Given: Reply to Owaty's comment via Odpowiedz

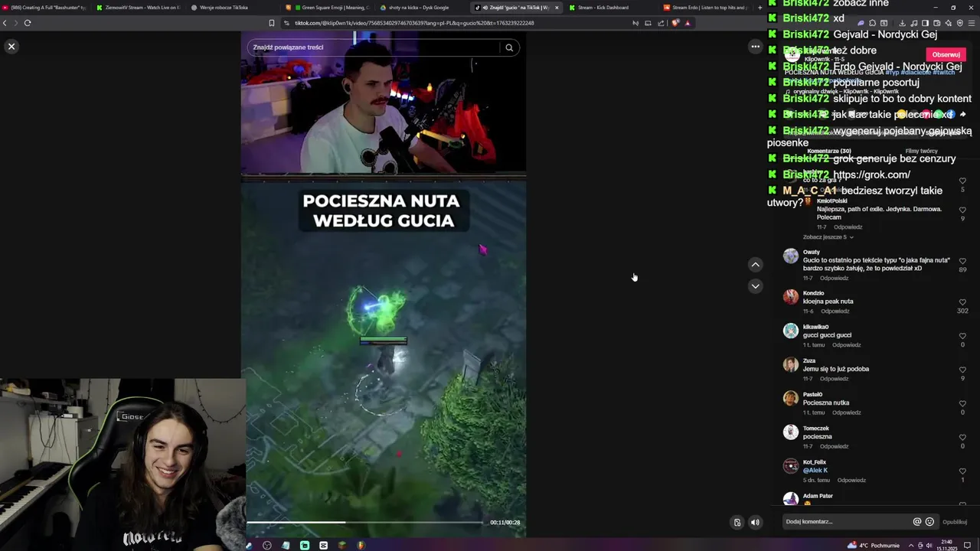Looking at the screenshot, I should [835, 278].
